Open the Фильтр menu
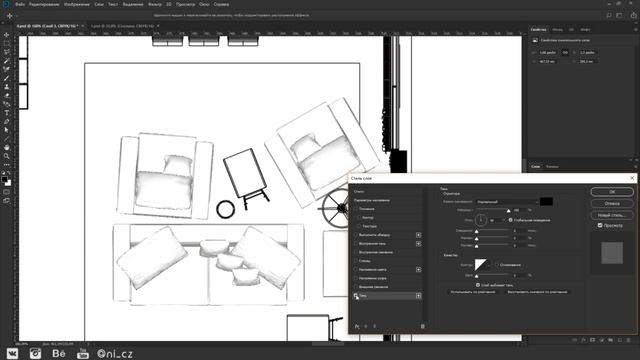The width and height of the screenshot is (640, 360). pyautogui.click(x=155, y=4)
